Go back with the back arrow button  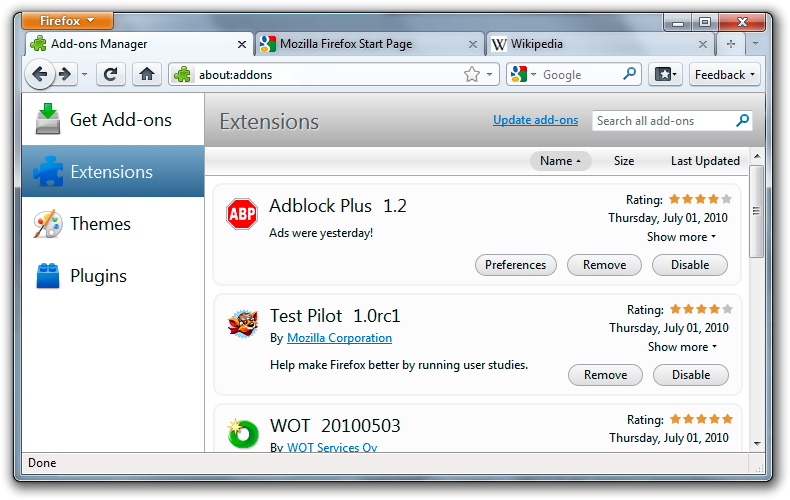(39, 75)
